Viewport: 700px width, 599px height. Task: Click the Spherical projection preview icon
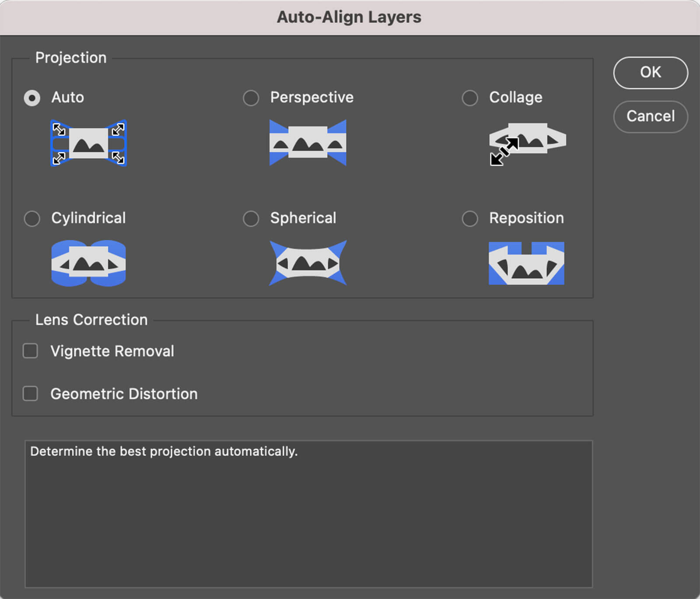(x=308, y=263)
